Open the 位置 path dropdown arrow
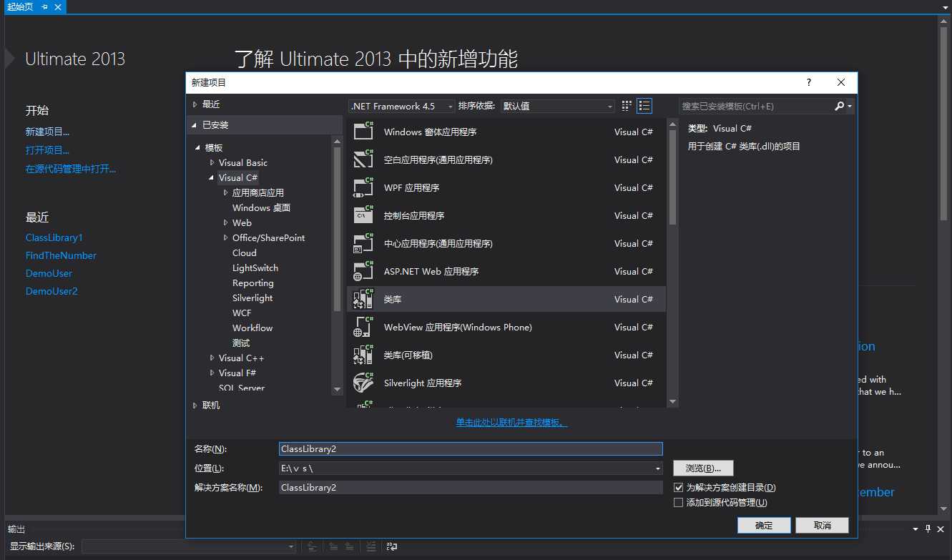 pyautogui.click(x=658, y=468)
